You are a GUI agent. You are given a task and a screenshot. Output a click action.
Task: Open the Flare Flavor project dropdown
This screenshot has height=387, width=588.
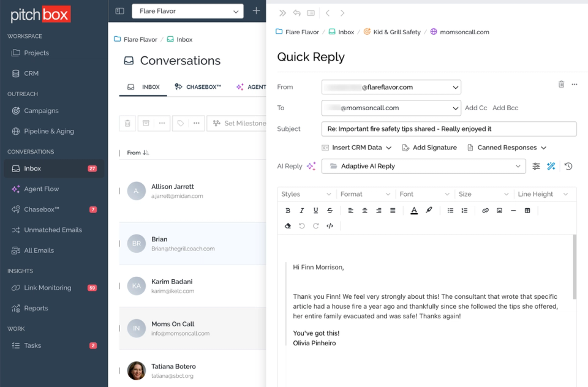187,11
